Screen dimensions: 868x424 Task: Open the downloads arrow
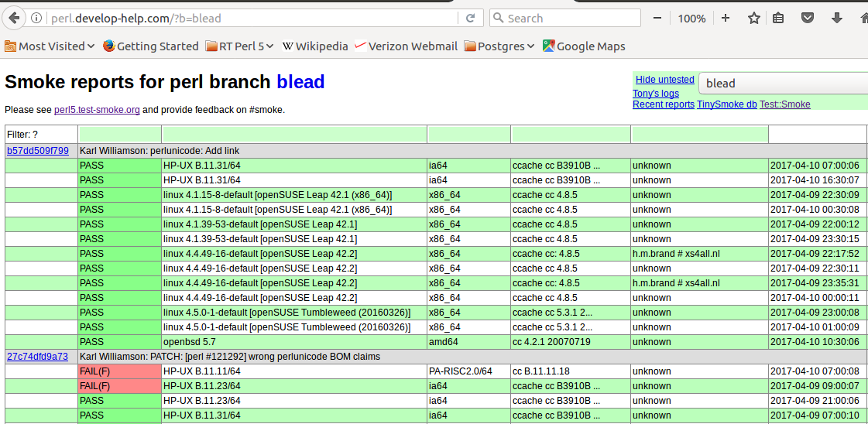click(836, 18)
